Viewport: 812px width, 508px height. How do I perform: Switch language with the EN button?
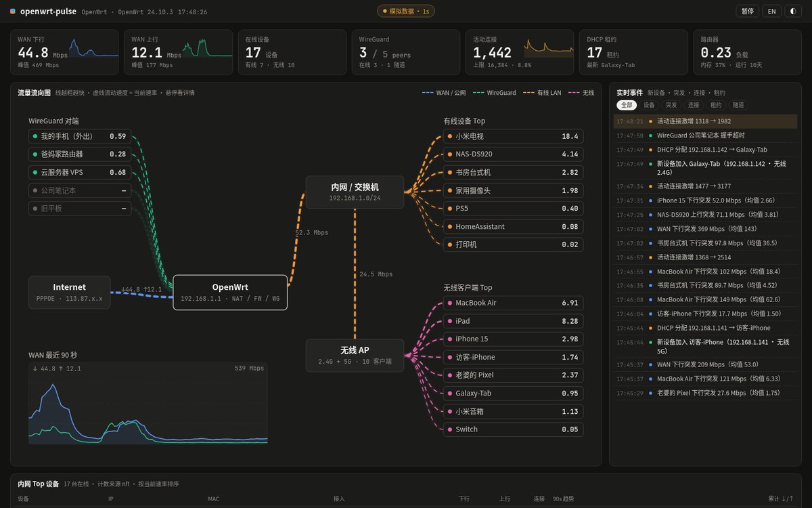[x=771, y=12]
